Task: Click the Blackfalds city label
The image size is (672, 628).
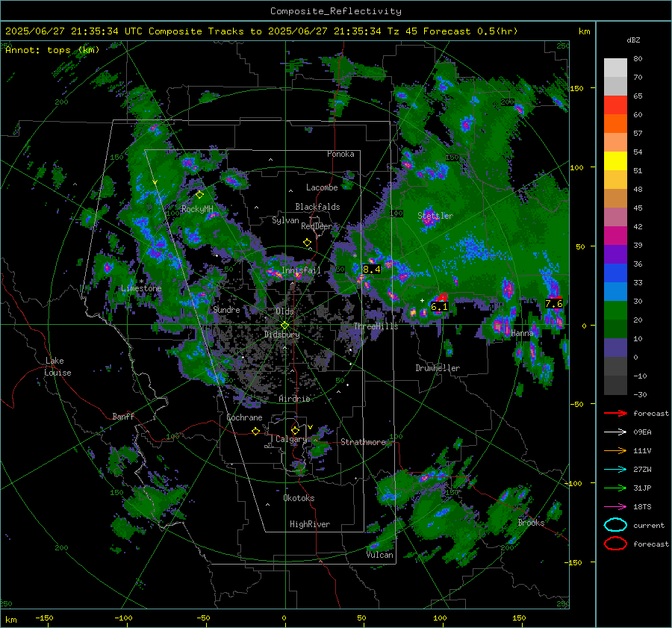Action: pos(317,207)
